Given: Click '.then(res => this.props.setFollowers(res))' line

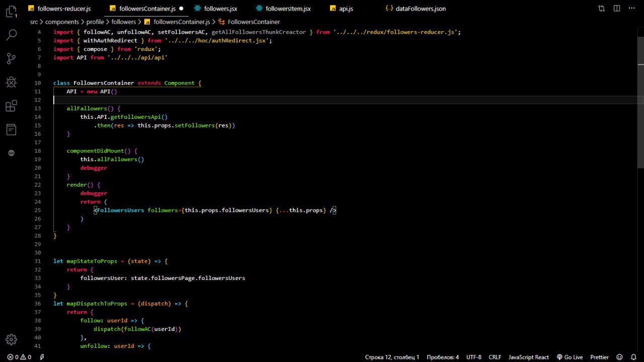Looking at the screenshot, I should tap(165, 125).
